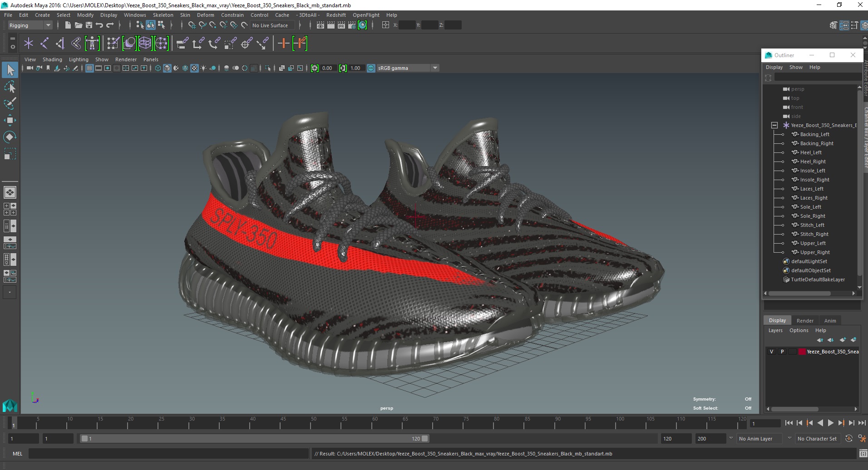This screenshot has width=868, height=470.
Task: Select Laces_Right in the Outliner
Action: pyautogui.click(x=814, y=198)
